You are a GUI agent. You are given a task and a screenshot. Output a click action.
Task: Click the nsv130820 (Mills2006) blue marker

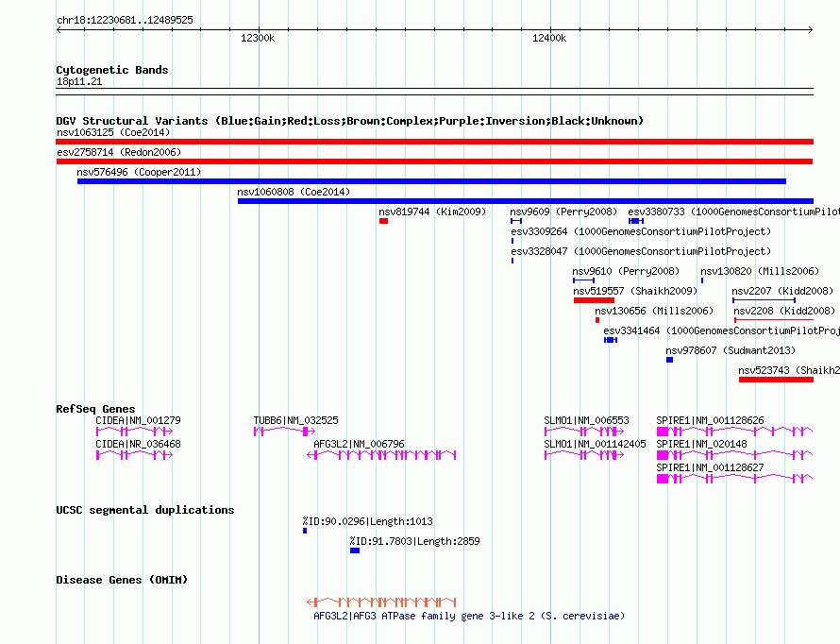(702, 280)
